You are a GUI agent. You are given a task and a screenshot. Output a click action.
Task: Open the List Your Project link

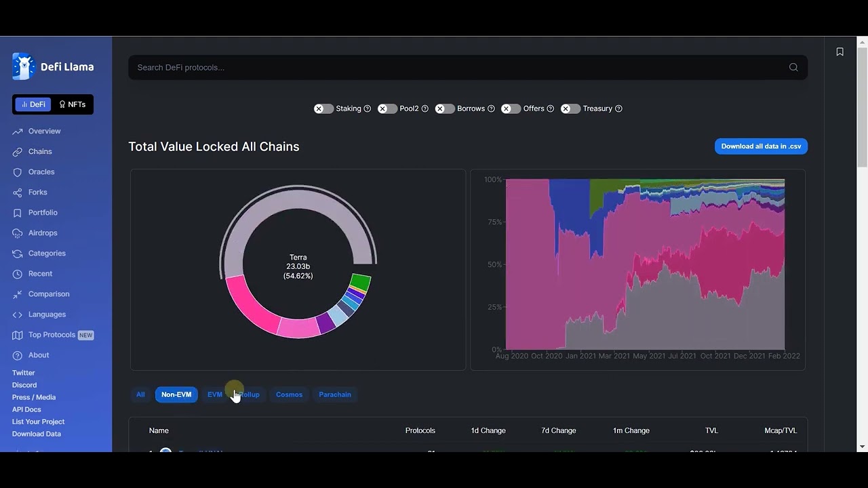38,422
